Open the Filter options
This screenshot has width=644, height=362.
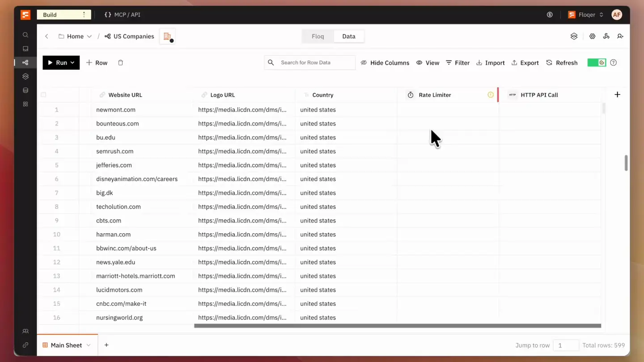pyautogui.click(x=458, y=63)
